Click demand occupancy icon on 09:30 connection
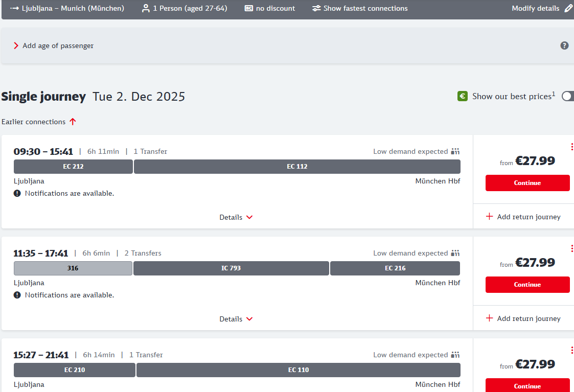The width and height of the screenshot is (574, 392). coord(455,151)
